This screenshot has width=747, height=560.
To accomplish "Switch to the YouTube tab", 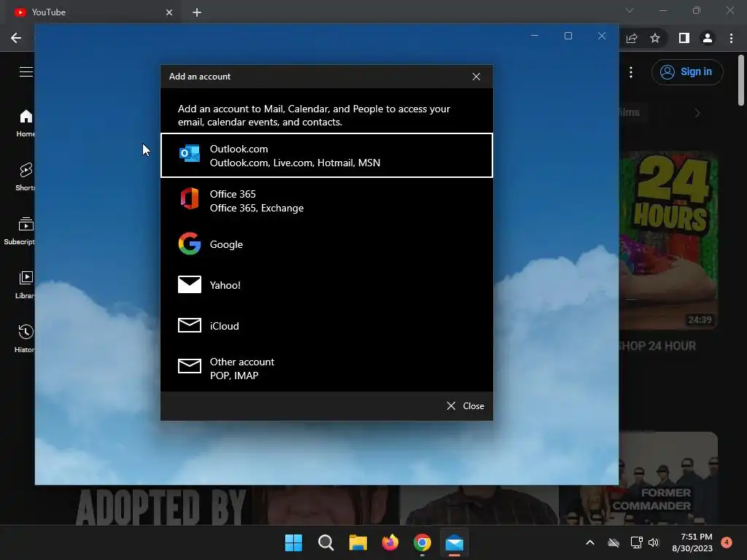I will pyautogui.click(x=93, y=12).
